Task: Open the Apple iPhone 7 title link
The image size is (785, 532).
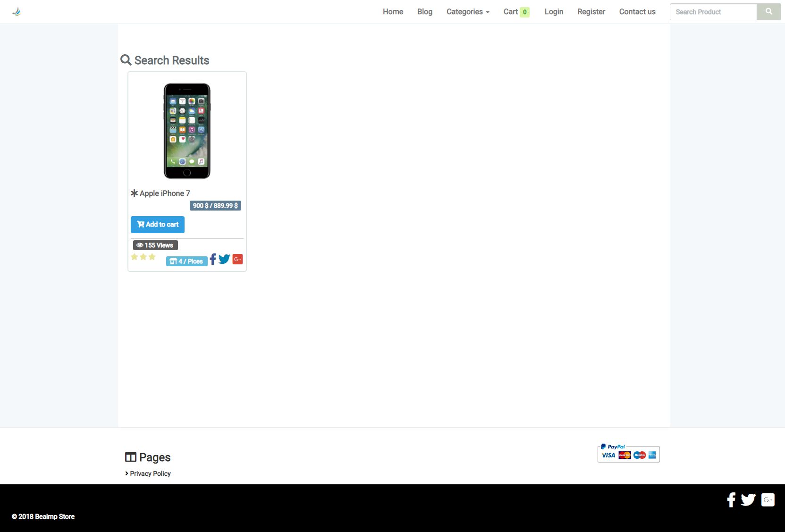Action: [x=165, y=193]
